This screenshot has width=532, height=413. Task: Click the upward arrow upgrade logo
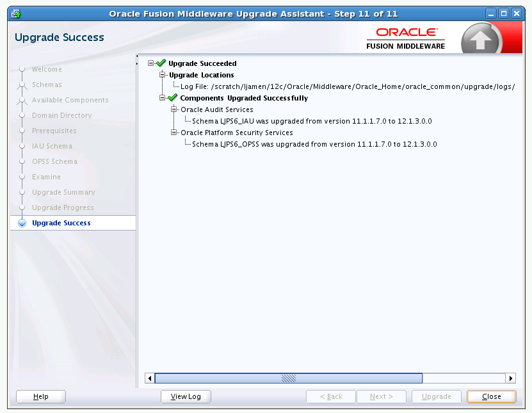(x=480, y=39)
